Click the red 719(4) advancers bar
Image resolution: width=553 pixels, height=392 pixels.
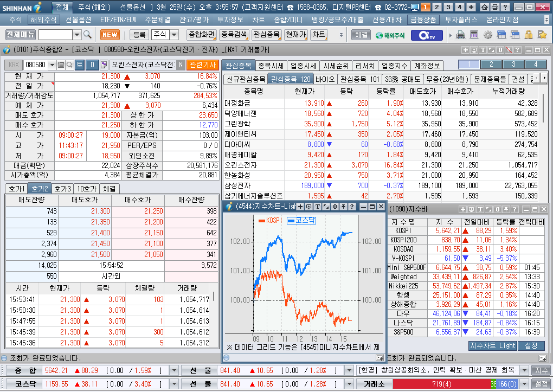click(442, 384)
